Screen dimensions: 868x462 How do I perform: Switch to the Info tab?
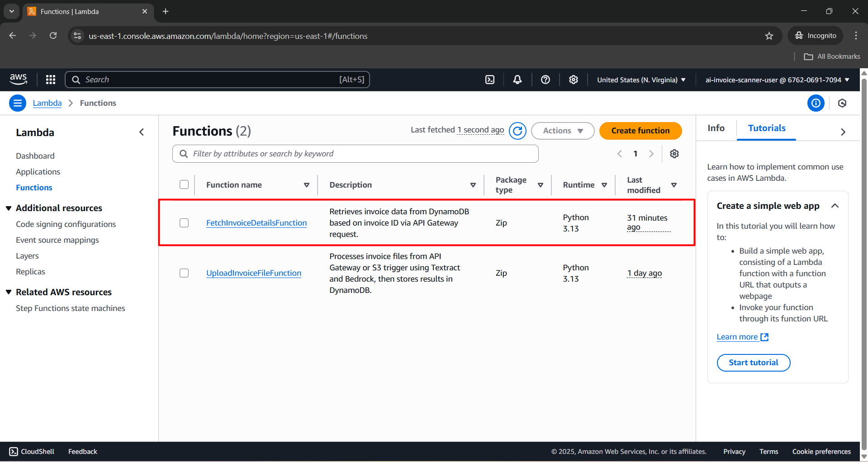click(716, 128)
